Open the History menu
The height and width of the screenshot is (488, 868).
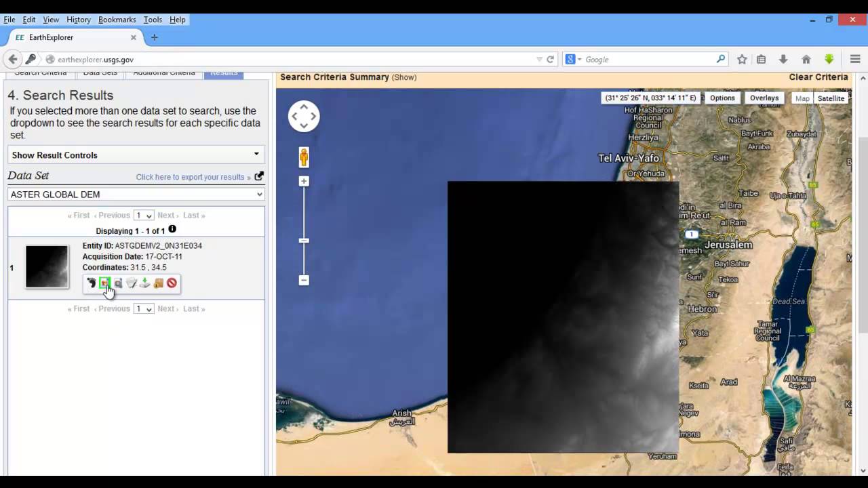79,20
